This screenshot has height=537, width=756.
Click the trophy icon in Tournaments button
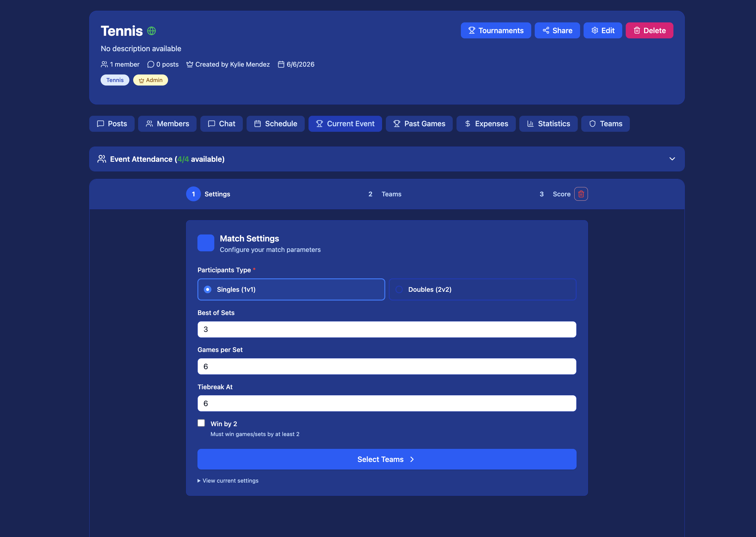point(472,31)
